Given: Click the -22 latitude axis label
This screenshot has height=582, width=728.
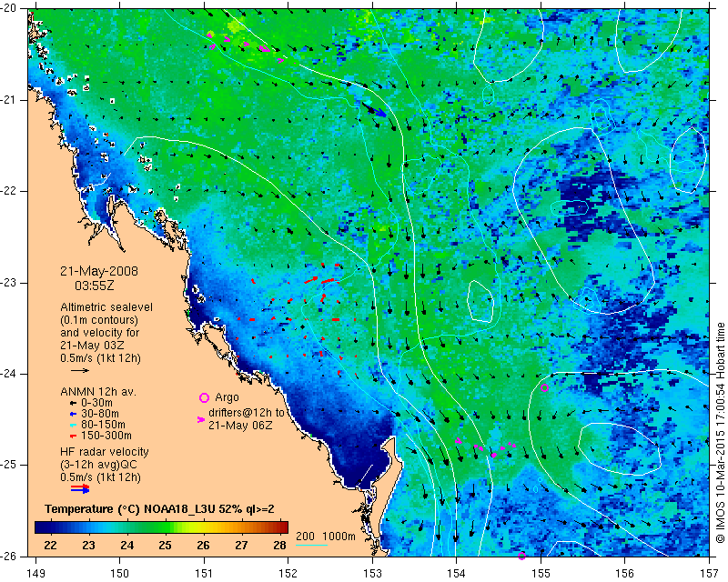Looking at the screenshot, I should 9,191.
